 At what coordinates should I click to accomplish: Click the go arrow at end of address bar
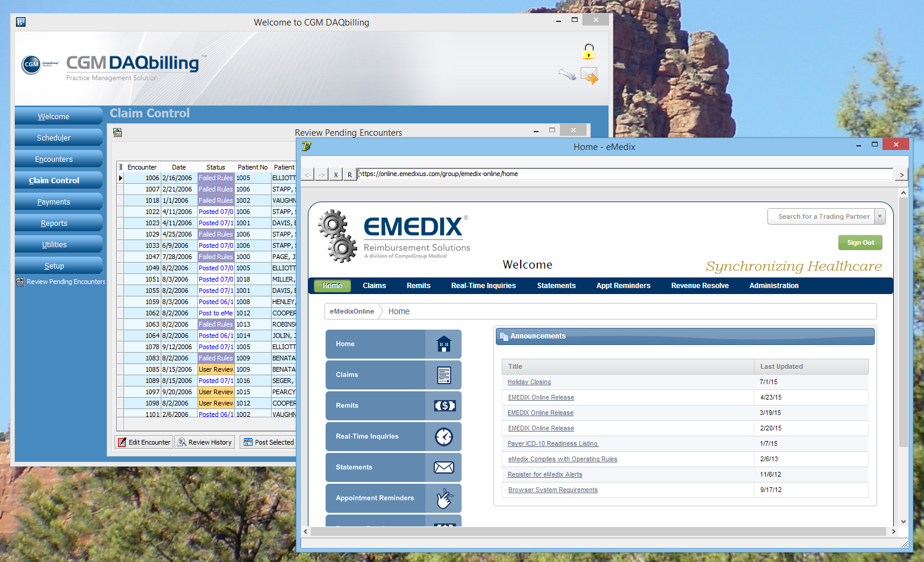tap(901, 174)
